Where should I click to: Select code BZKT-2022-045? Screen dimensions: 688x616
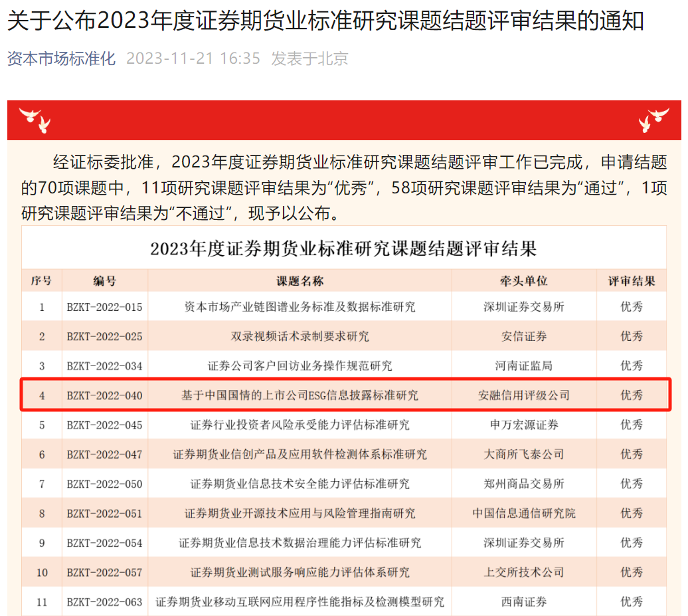pos(104,425)
